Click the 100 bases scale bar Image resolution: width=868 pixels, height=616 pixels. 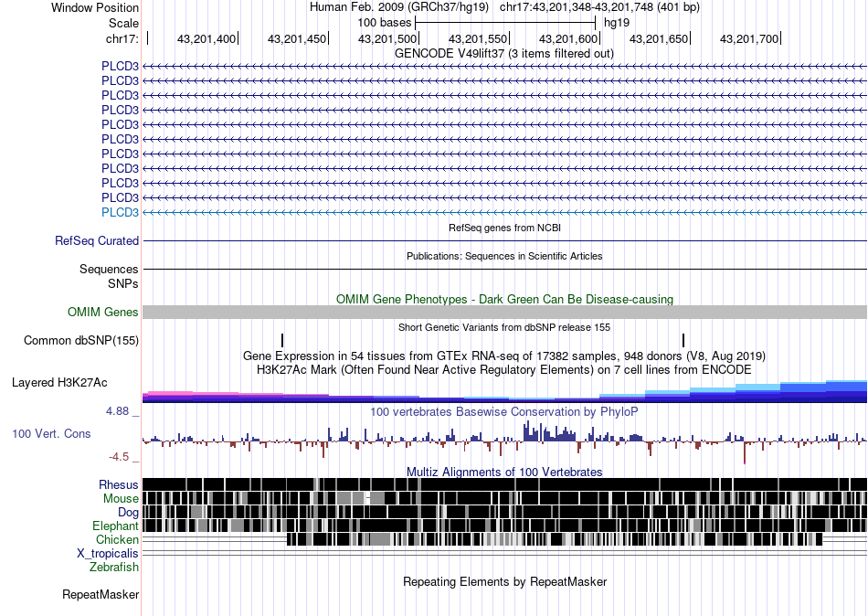[505, 23]
